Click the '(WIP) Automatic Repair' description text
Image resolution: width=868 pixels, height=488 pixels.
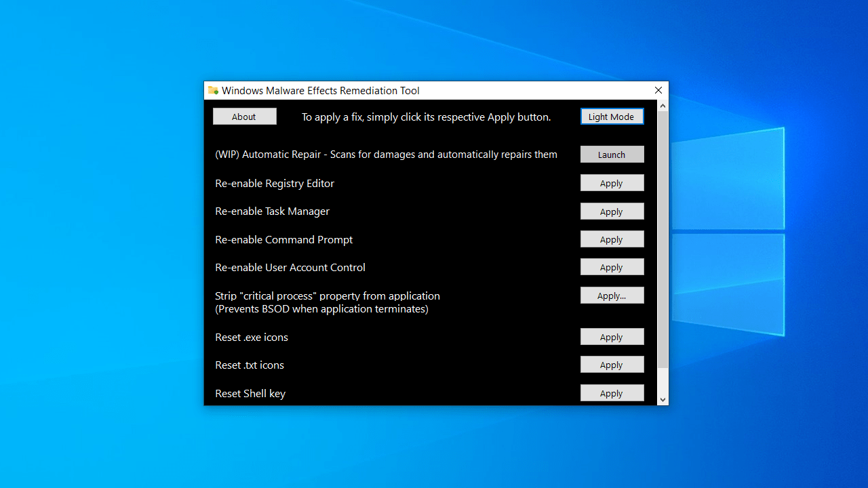point(387,155)
